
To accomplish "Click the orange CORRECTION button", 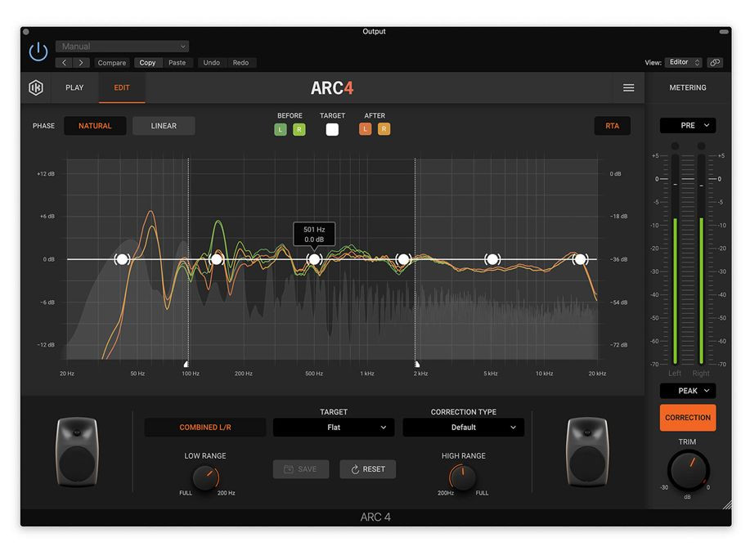I will point(687,418).
